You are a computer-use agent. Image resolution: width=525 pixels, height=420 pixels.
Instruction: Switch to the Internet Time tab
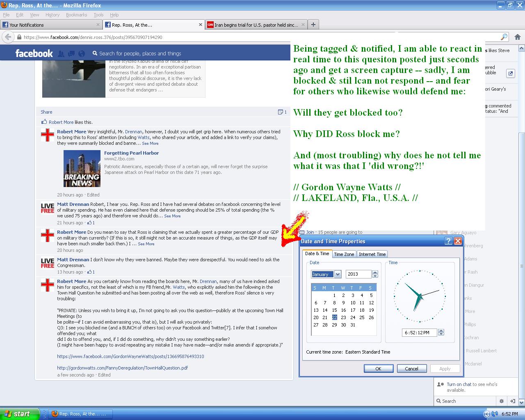tap(372, 254)
